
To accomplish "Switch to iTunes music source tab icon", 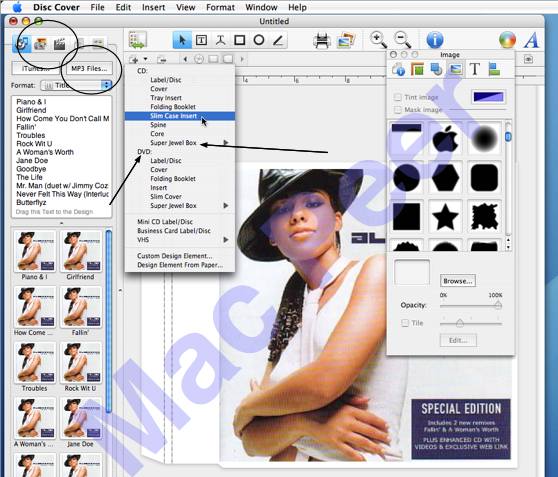I will (21, 44).
